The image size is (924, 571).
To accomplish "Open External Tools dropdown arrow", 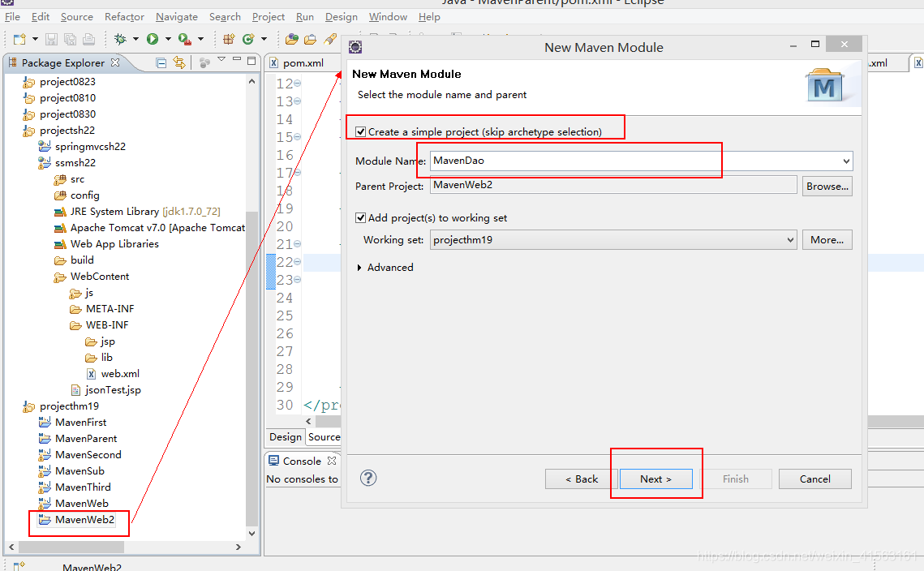I will pos(200,39).
